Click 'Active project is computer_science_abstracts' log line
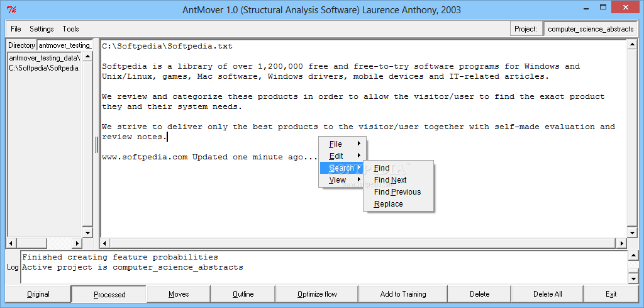644x308 pixels. coord(132,267)
